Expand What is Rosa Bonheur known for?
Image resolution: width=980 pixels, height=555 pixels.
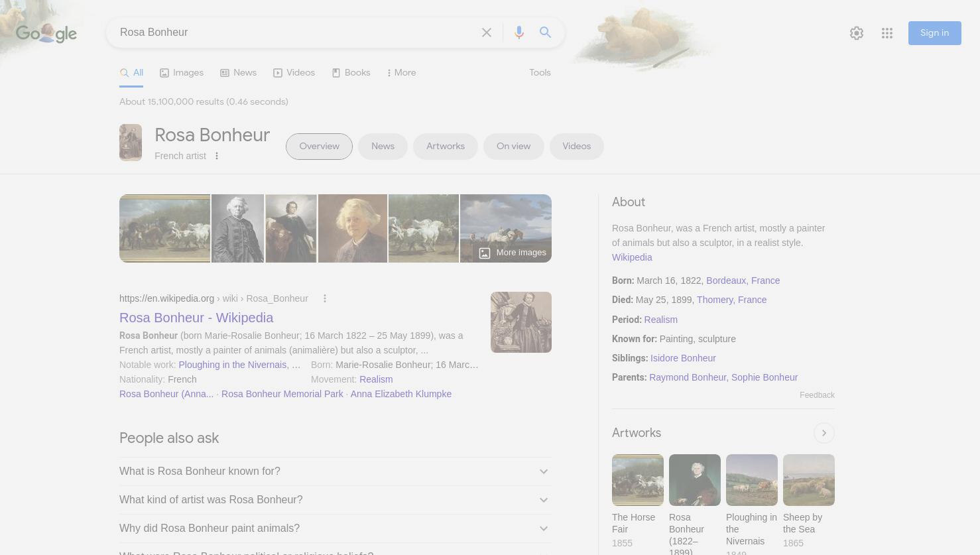(x=336, y=471)
